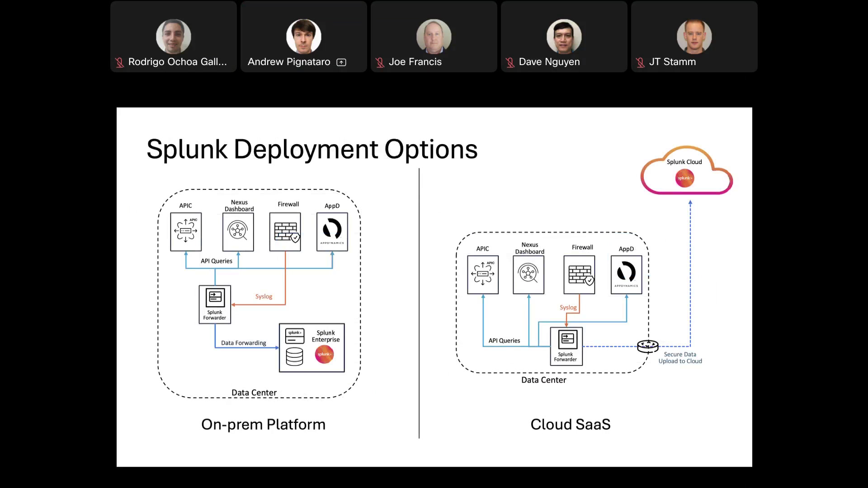868x488 pixels.
Task: Select Dave Nguyen's profile avatar
Action: pyautogui.click(x=564, y=37)
